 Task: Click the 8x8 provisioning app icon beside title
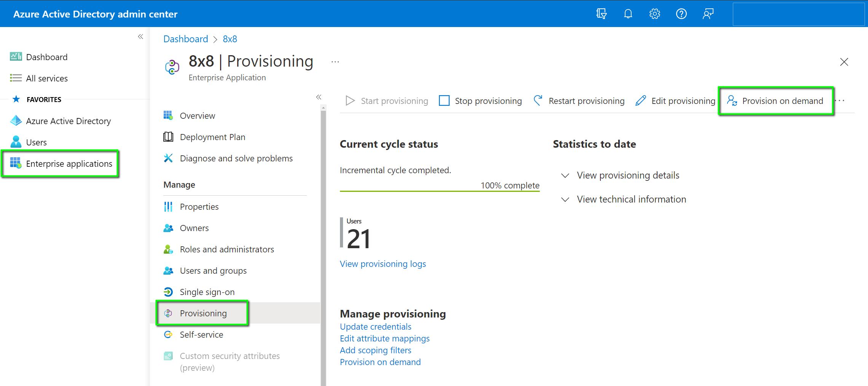(172, 67)
